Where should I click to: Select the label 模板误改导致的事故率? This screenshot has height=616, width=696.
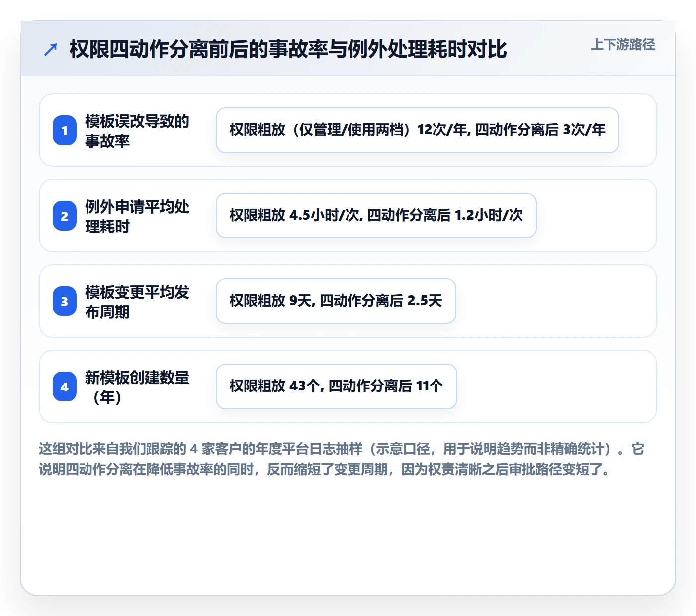click(137, 131)
